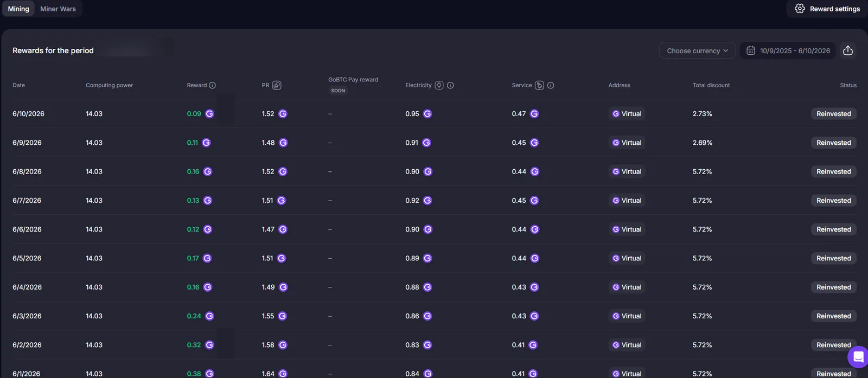Screen dimensions: 868x378
Task: Click Reinvested status for 6/9/2026
Action: 834,143
